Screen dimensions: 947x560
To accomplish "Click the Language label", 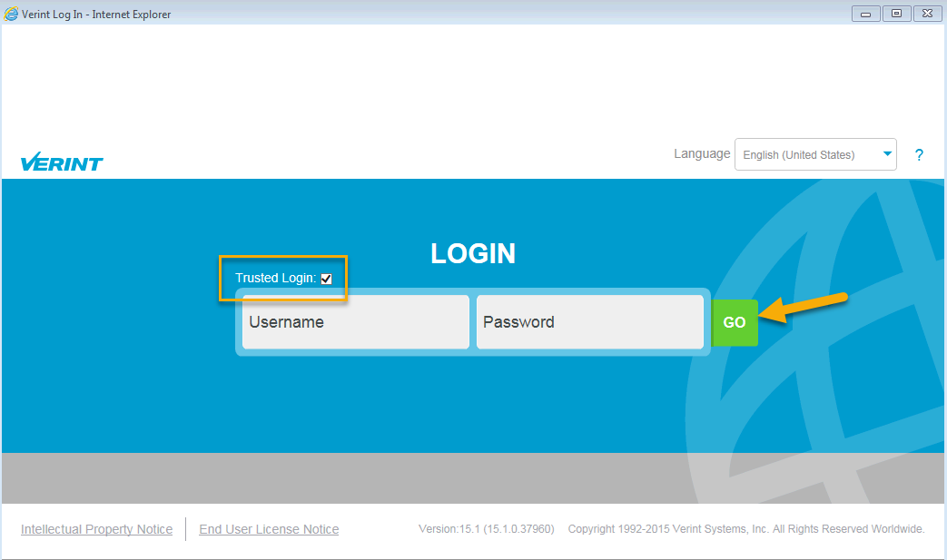I will pyautogui.click(x=702, y=154).
